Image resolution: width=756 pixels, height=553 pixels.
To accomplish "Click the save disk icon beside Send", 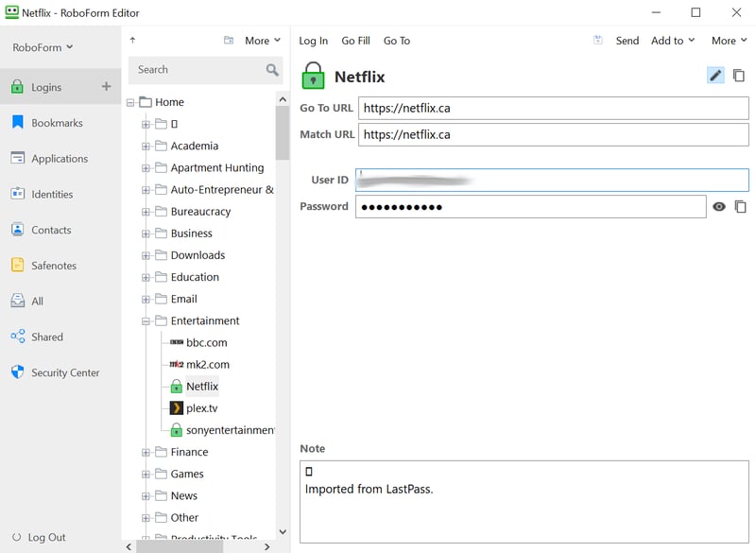I will tap(598, 41).
